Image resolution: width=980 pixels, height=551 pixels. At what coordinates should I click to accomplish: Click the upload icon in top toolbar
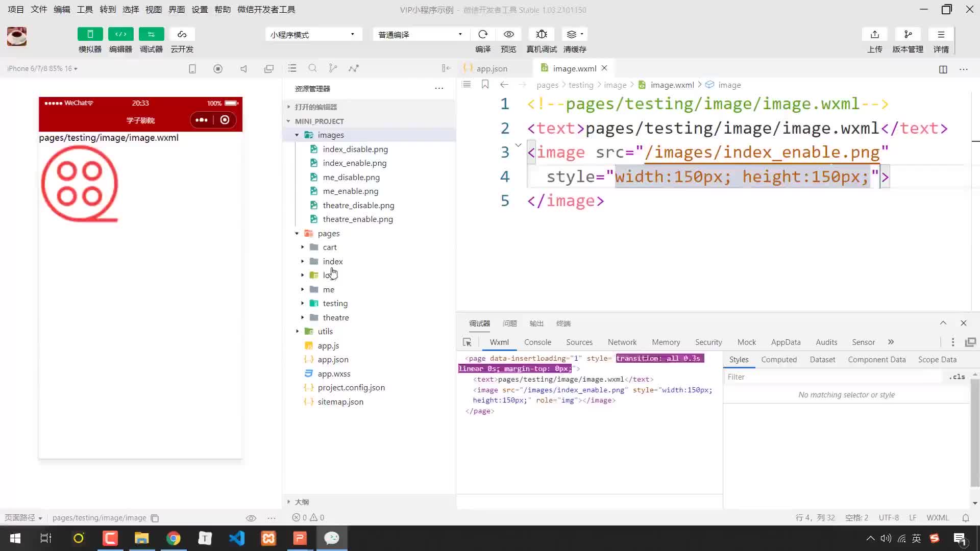point(874,34)
